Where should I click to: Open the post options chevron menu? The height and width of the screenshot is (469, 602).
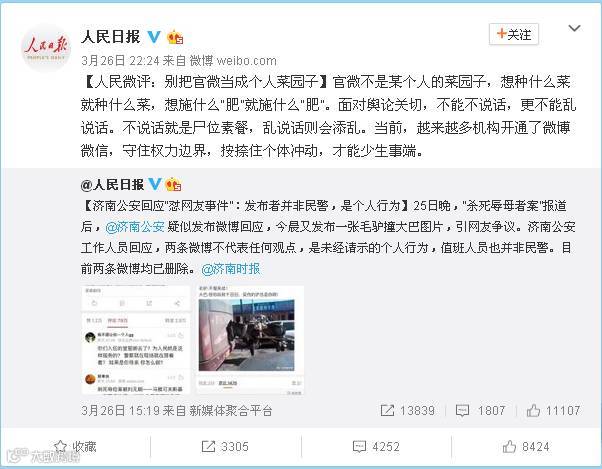pyautogui.click(x=574, y=28)
